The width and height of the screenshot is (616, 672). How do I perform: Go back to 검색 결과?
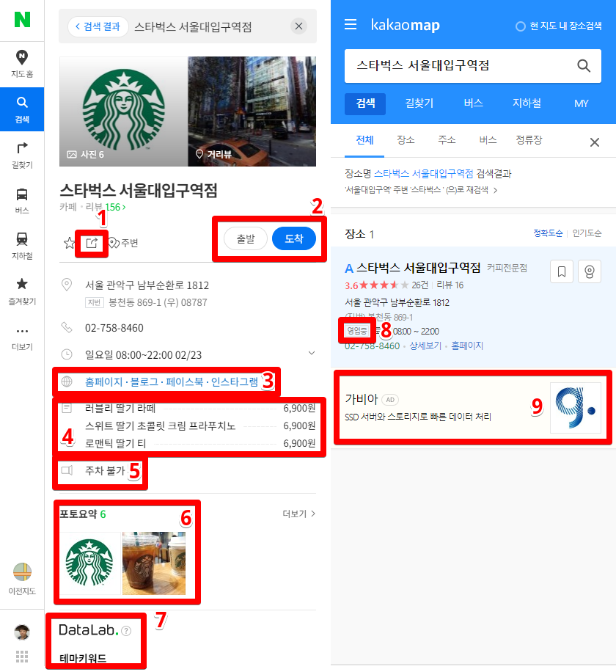[x=98, y=26]
